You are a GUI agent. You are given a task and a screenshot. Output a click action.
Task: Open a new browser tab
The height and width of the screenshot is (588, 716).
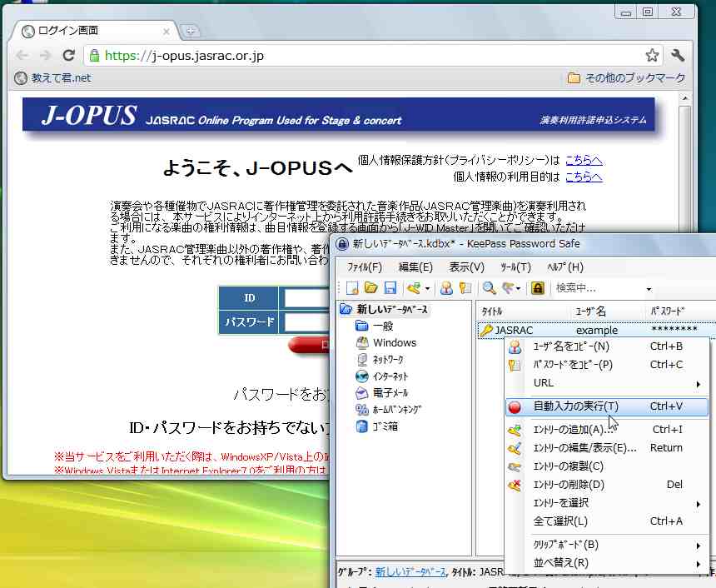(190, 31)
